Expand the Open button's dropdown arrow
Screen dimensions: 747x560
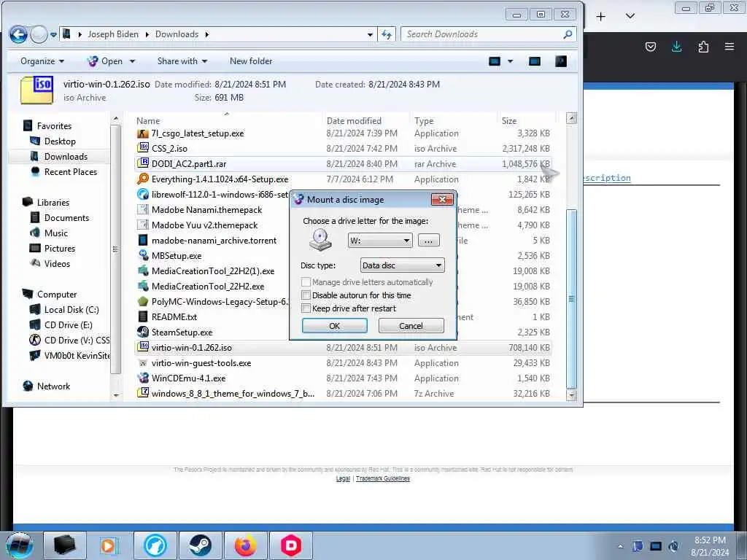[133, 61]
